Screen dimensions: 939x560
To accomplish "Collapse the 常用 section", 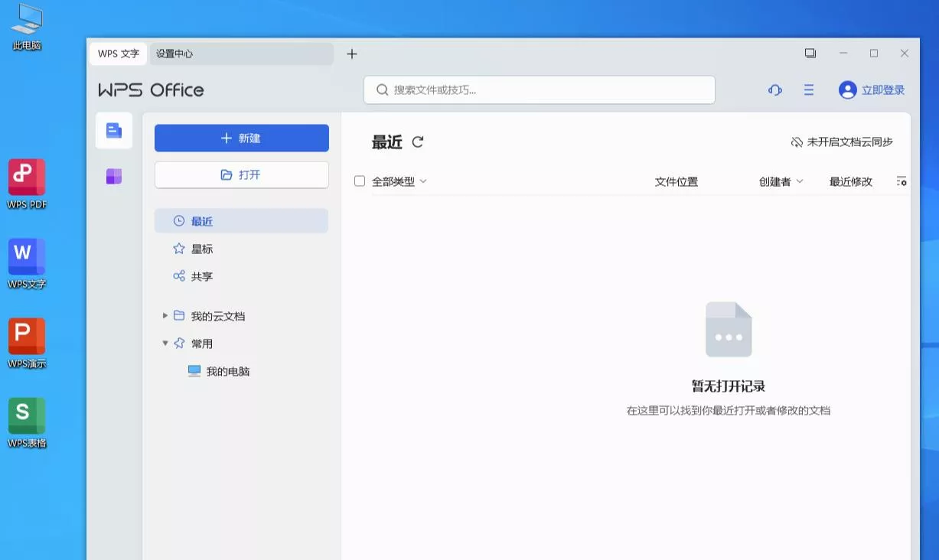I will [x=165, y=343].
